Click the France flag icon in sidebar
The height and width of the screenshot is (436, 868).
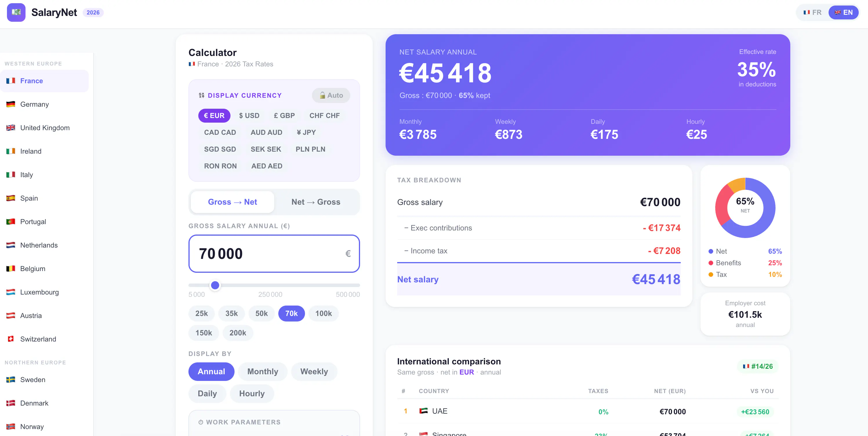coord(11,81)
